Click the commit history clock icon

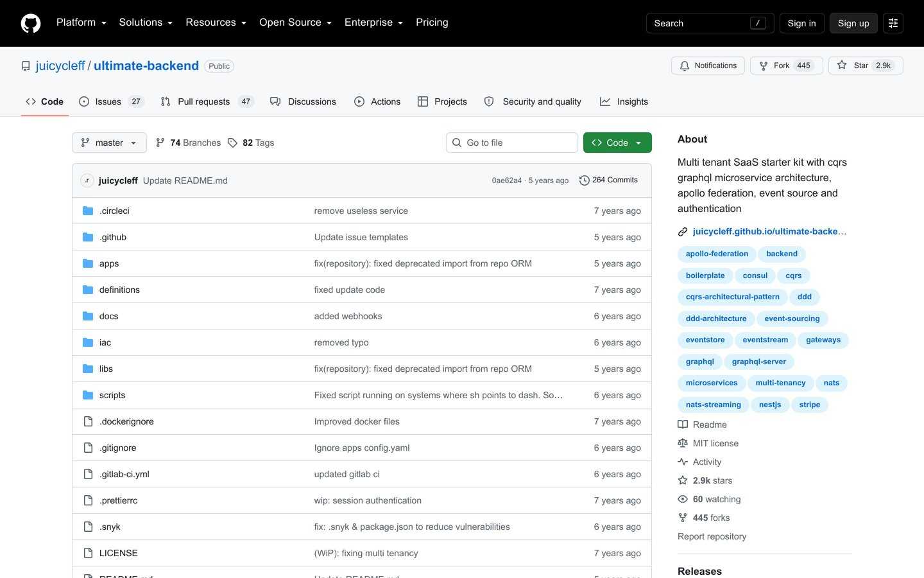[x=584, y=180]
